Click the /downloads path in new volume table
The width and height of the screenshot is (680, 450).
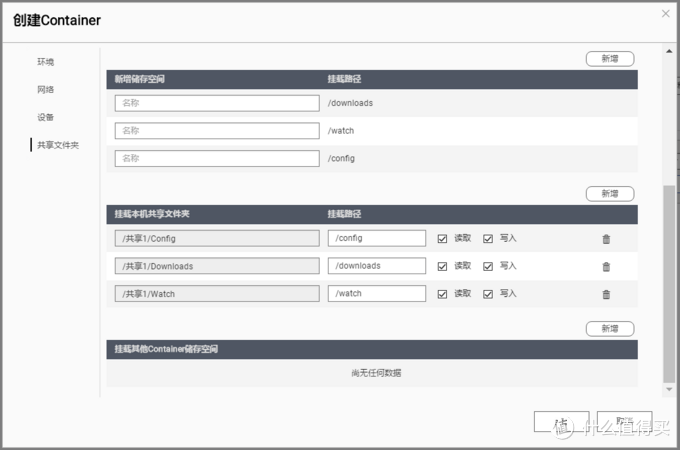pyautogui.click(x=350, y=103)
